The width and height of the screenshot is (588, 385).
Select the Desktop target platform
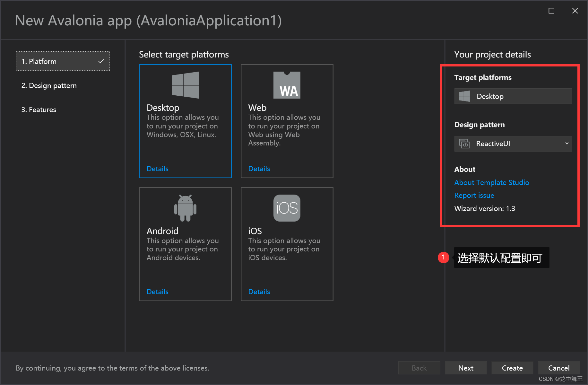point(185,121)
